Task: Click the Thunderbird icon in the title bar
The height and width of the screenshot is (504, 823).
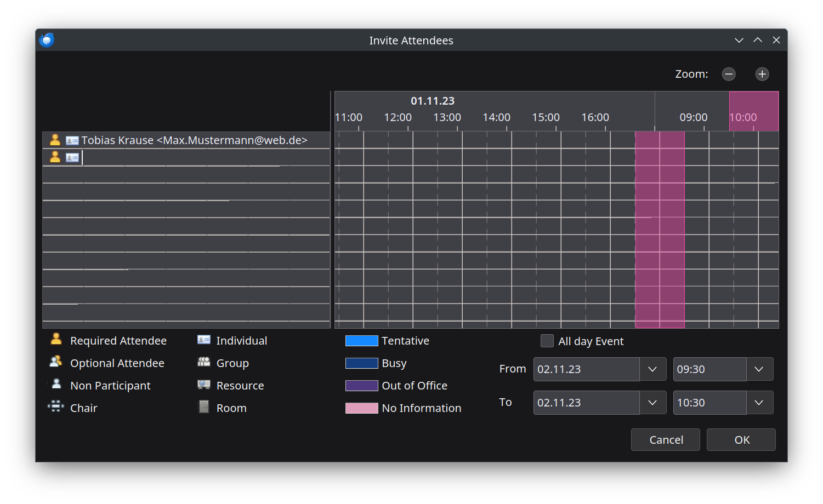Action: click(x=47, y=40)
